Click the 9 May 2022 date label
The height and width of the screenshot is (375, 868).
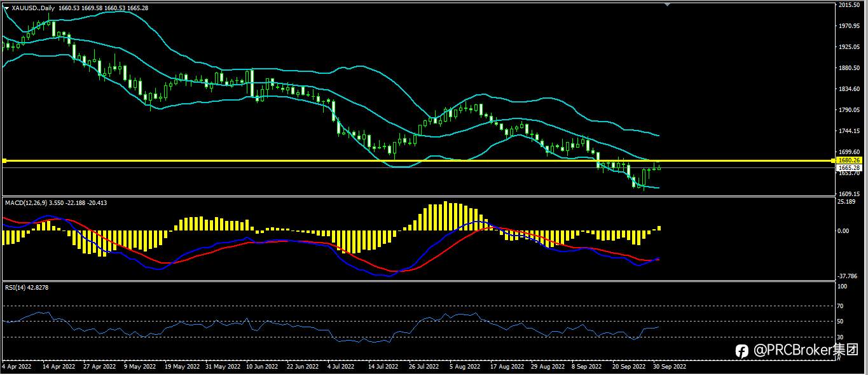[140, 367]
